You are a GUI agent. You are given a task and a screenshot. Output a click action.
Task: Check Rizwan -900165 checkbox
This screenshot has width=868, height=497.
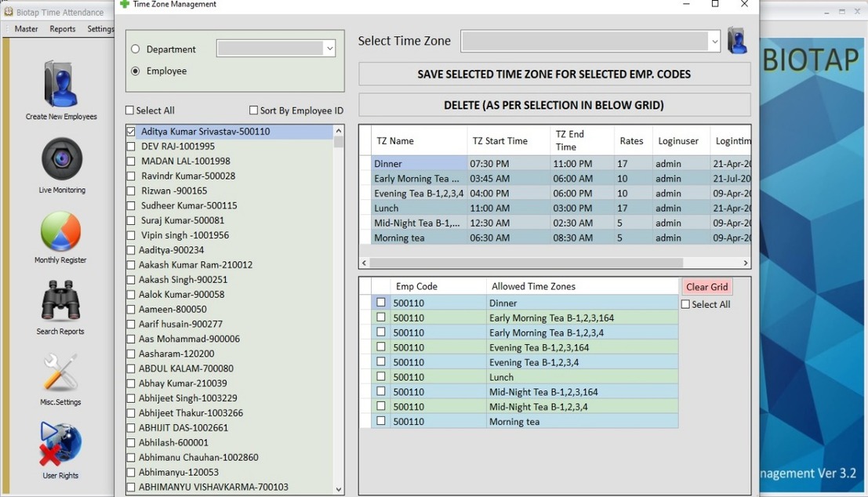coord(131,191)
